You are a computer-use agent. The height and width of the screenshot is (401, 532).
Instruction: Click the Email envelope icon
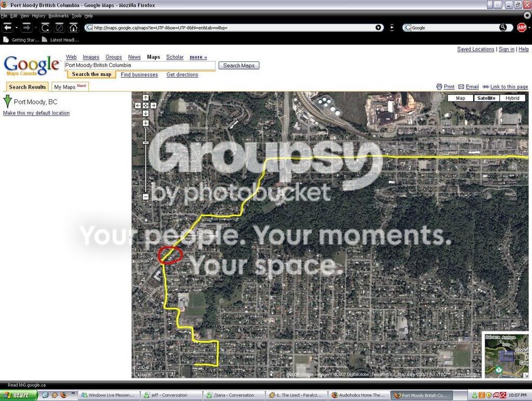coord(461,87)
